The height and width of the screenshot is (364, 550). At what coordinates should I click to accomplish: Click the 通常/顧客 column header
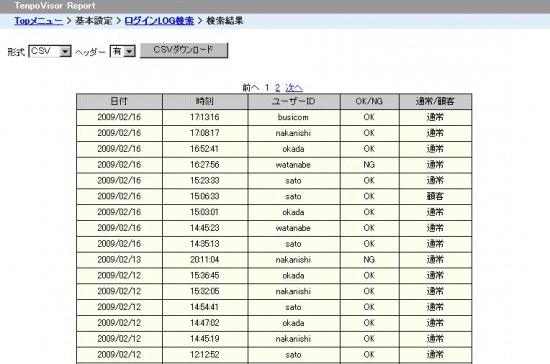pos(435,101)
